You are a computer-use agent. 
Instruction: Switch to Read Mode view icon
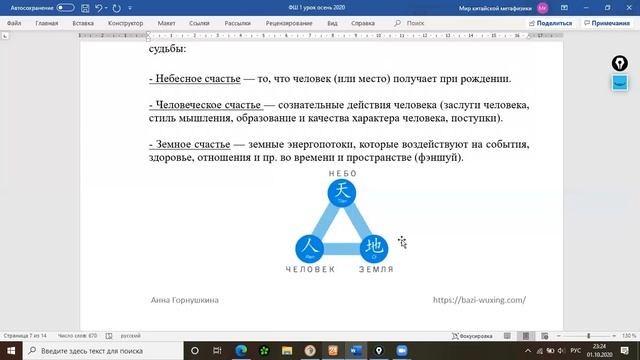[507, 336]
